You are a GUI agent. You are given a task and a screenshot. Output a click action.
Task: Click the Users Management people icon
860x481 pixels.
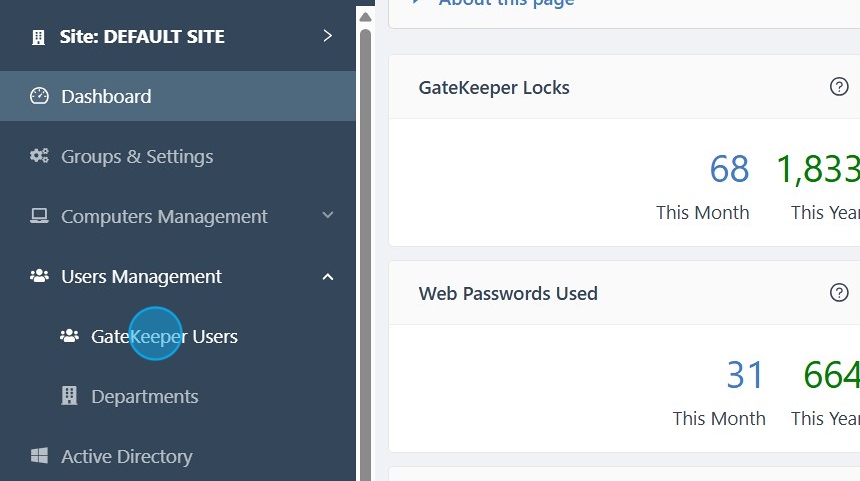point(39,276)
